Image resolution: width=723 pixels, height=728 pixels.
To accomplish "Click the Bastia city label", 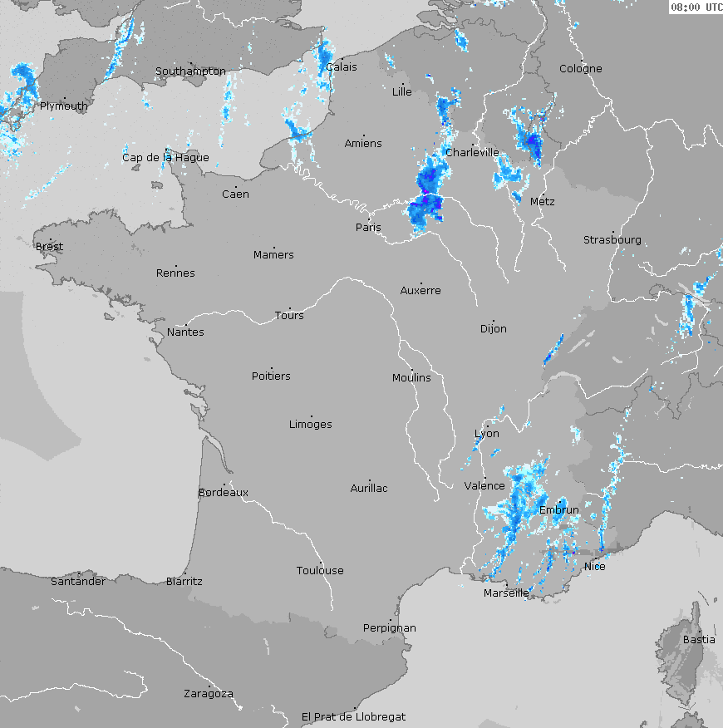I will (699, 640).
